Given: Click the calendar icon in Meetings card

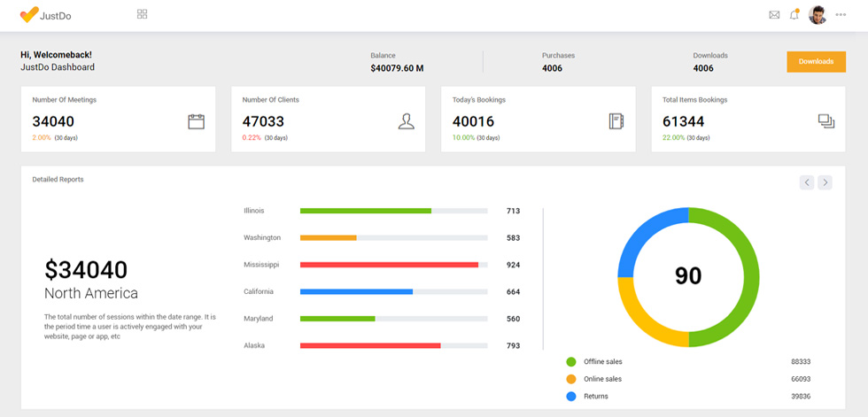Looking at the screenshot, I should 196,121.
